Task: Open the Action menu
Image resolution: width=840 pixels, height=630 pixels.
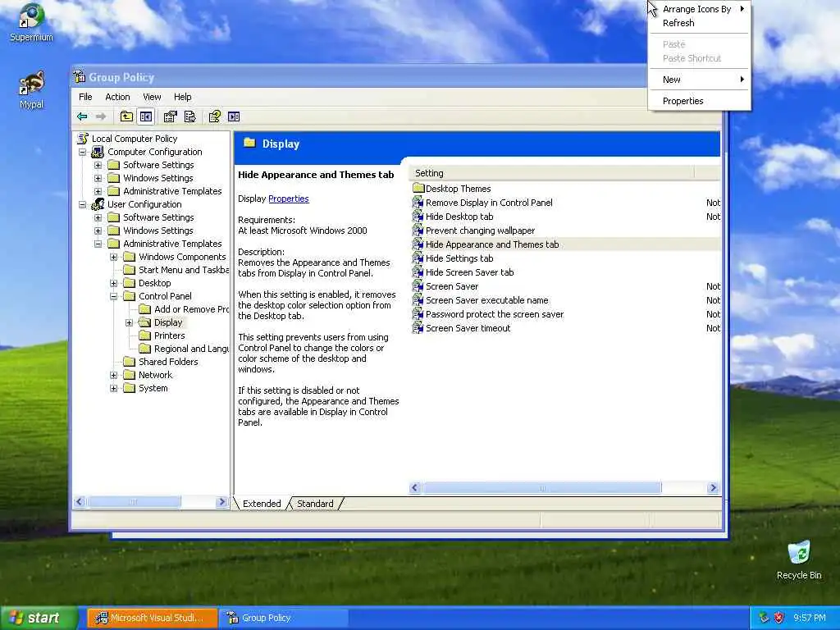Action: coord(117,97)
